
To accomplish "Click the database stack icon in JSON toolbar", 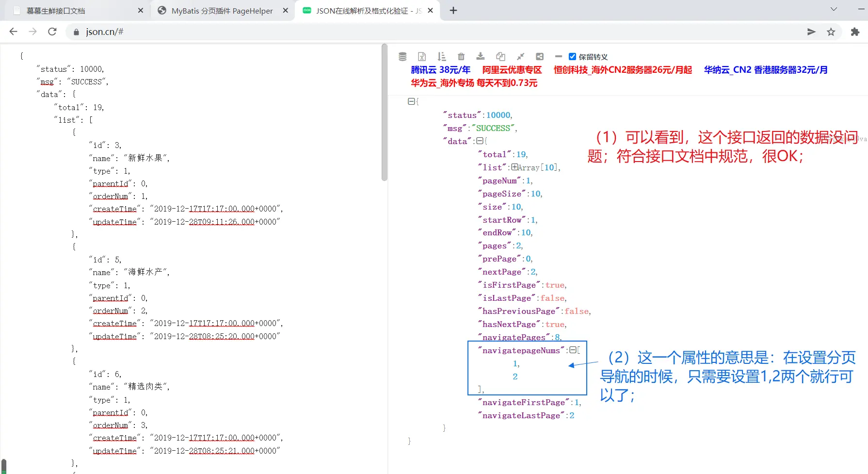I will click(402, 57).
